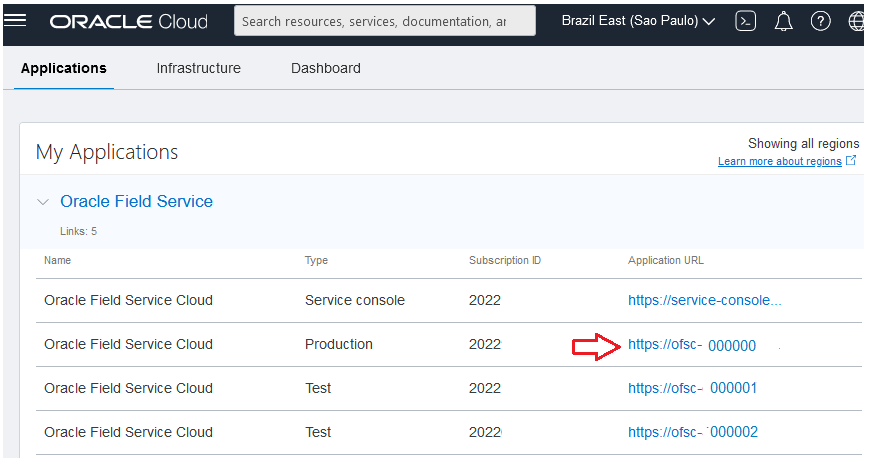Collapse the Oracle Field Service section chevron
The width and height of the screenshot is (873, 465).
click(x=43, y=202)
